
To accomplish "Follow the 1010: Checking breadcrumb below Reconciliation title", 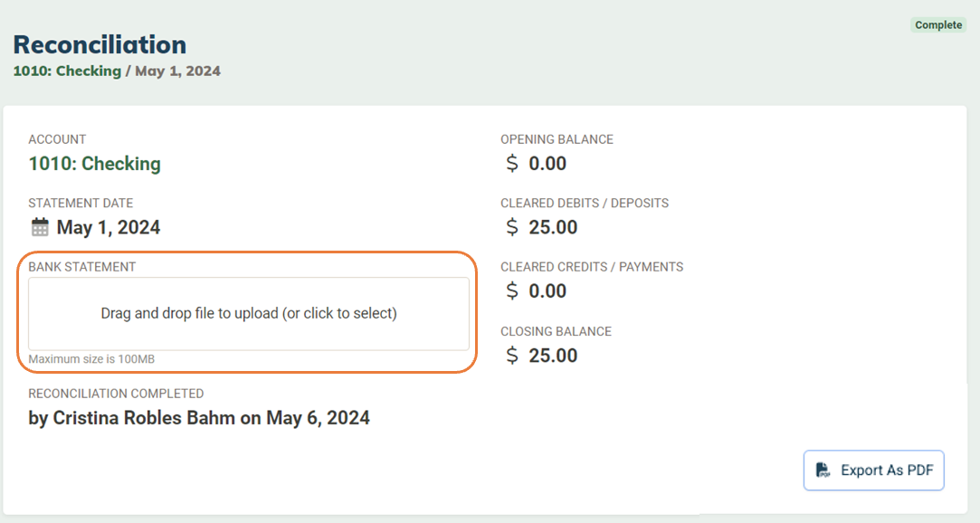I will pyautogui.click(x=67, y=71).
